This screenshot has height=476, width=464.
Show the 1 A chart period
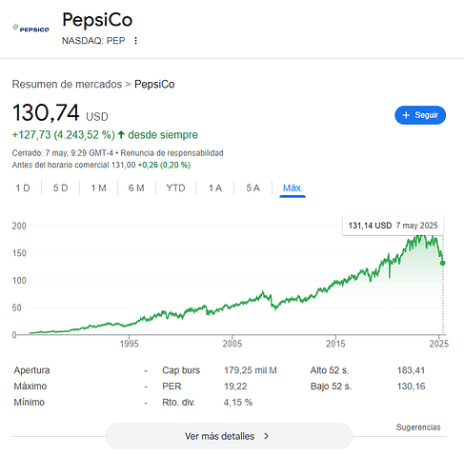tap(215, 188)
